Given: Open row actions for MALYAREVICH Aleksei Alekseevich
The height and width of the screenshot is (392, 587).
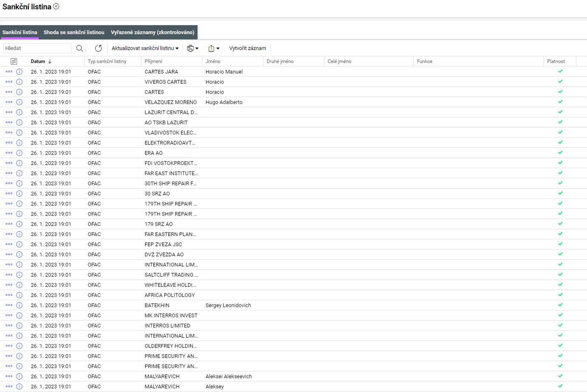Looking at the screenshot, I should (x=9, y=377).
